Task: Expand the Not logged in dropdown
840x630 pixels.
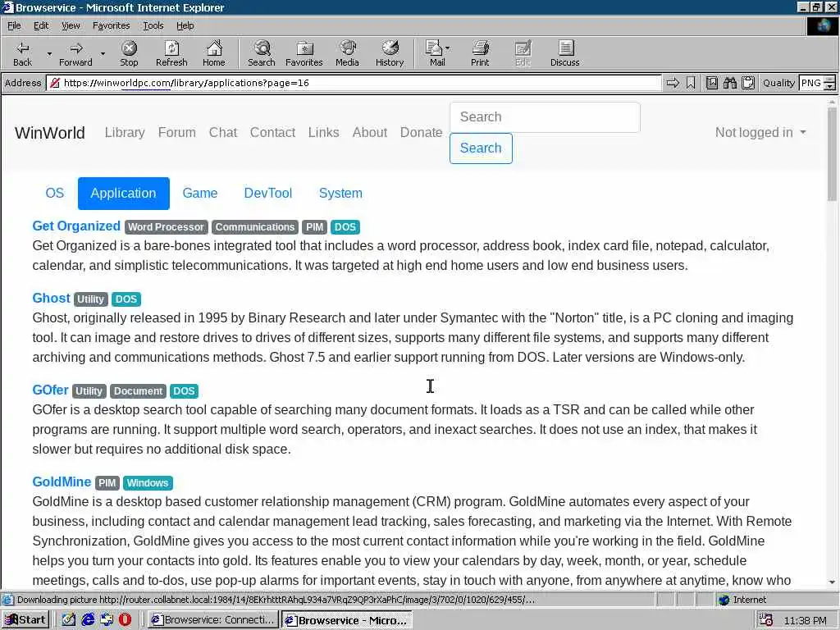Action: click(x=760, y=132)
